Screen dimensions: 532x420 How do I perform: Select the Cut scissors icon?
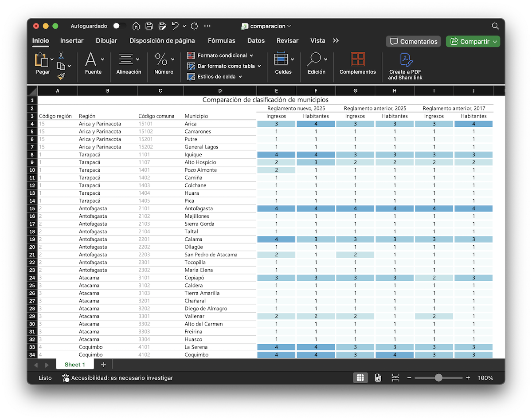tap(61, 55)
